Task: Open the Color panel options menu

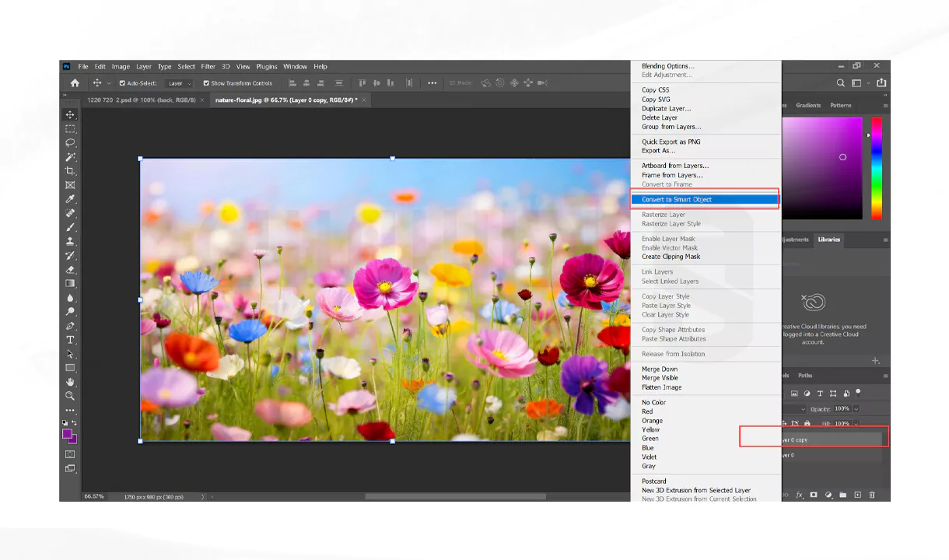Action: coord(885,106)
